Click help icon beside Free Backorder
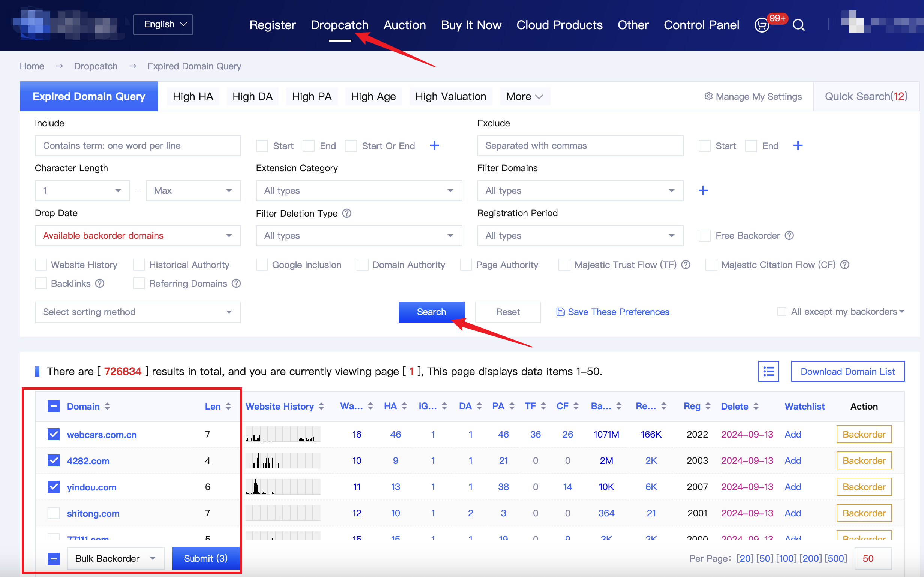 point(789,235)
